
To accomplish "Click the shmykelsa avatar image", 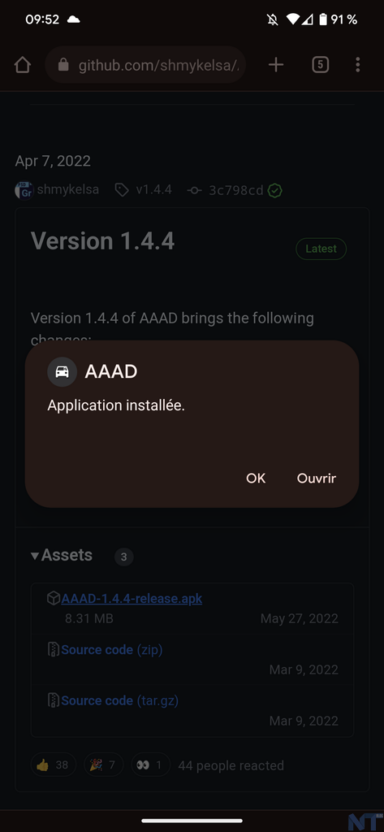I will 24,190.
